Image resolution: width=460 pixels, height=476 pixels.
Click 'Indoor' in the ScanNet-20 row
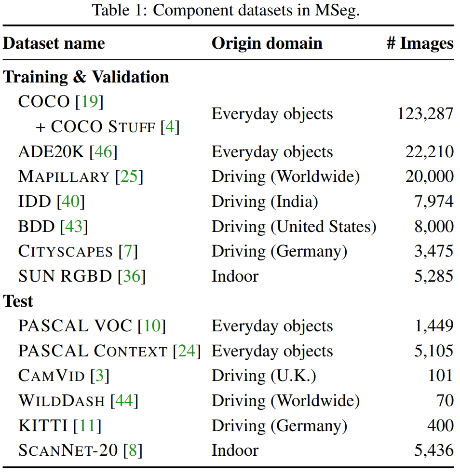pos(235,450)
